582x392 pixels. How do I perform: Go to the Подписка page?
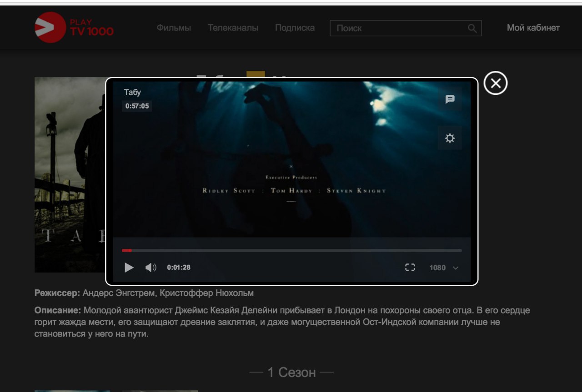[x=295, y=28]
